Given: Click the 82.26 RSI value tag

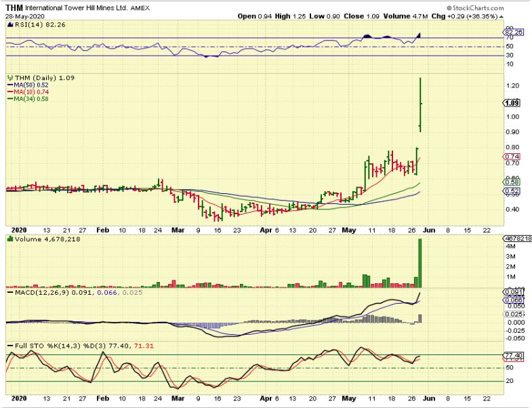Looking at the screenshot, I should pos(513,33).
